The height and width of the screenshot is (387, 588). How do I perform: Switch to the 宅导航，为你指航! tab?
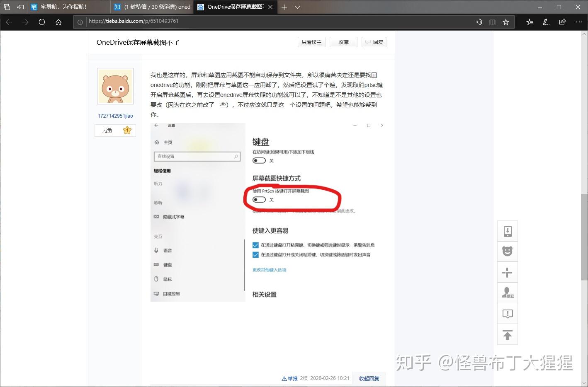(x=69, y=7)
